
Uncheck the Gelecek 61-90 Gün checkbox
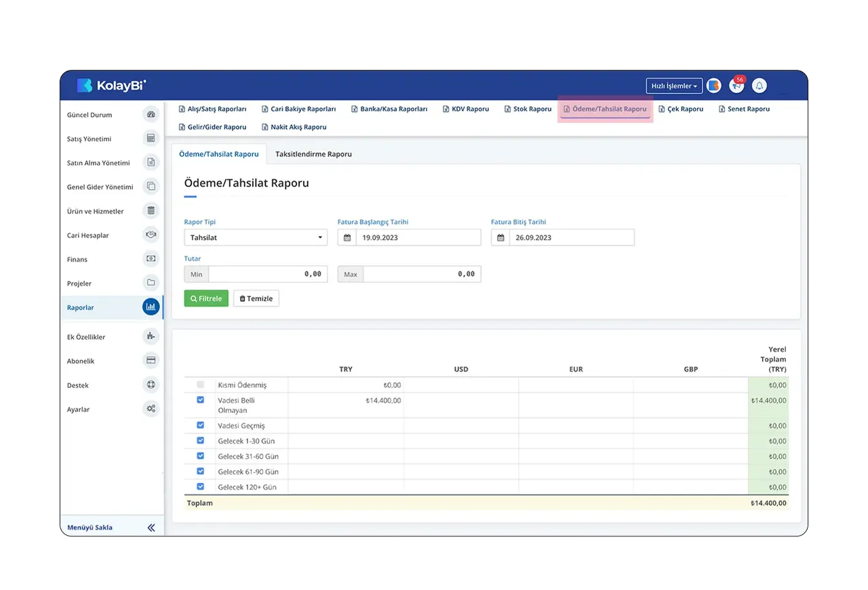[x=200, y=471]
